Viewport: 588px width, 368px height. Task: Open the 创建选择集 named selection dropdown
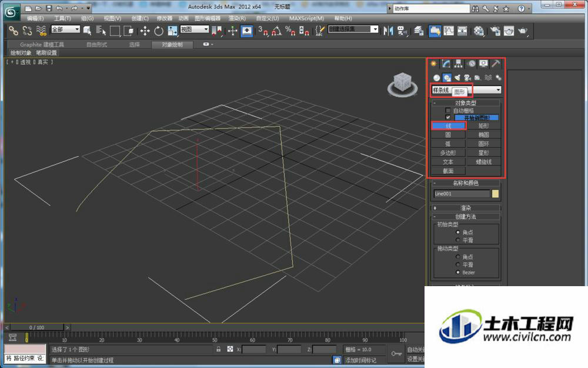click(x=353, y=29)
